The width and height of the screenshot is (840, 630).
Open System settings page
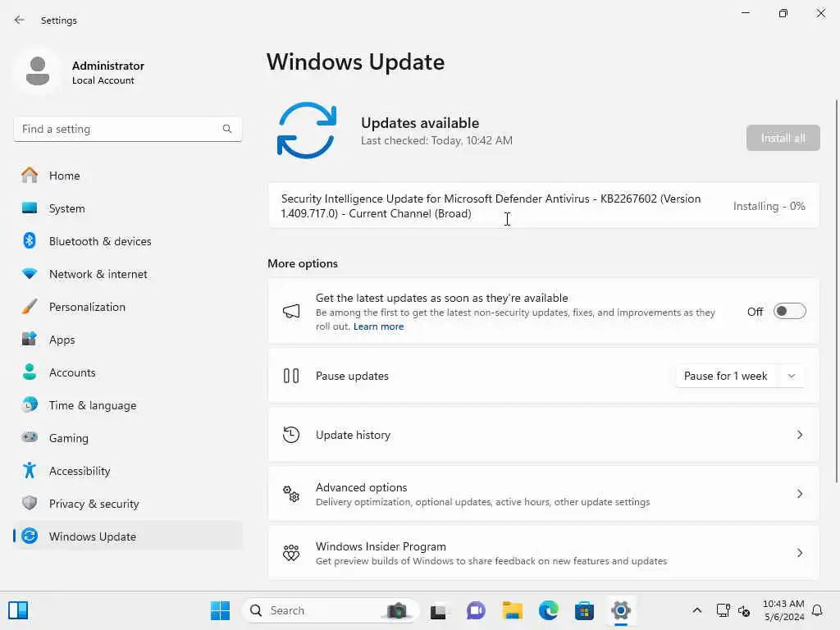click(x=128, y=208)
